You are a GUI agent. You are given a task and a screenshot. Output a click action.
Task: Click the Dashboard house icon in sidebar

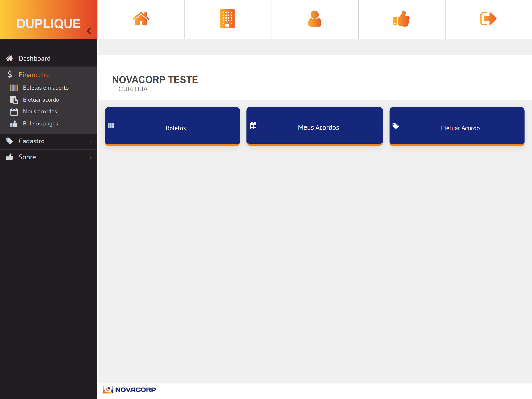[x=10, y=58]
